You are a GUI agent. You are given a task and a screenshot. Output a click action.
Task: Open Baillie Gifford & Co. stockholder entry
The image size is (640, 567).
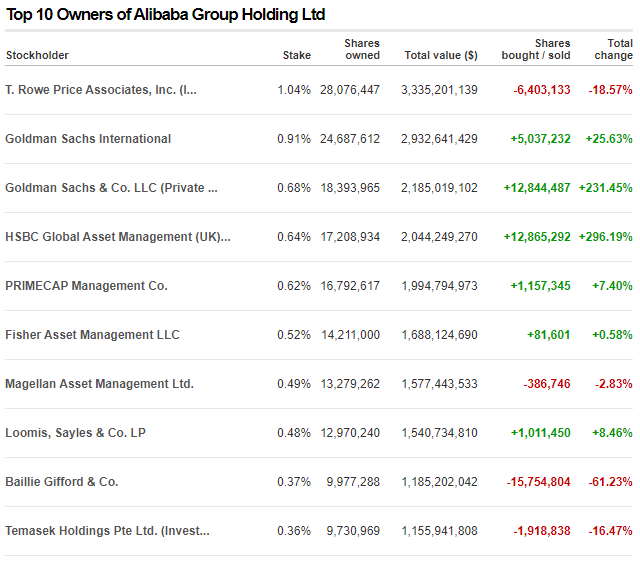pos(62,482)
